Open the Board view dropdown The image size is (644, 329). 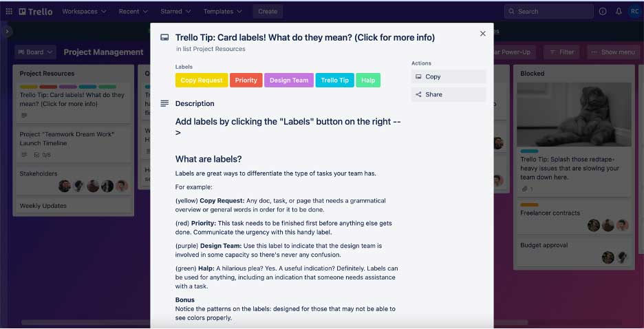tap(35, 52)
